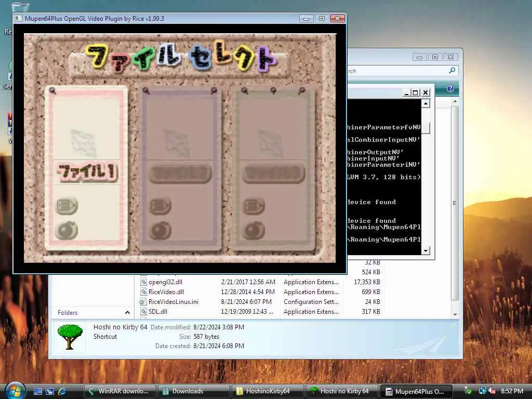The height and width of the screenshot is (399, 532).
Task: Click the tree thumbnail in the details pane
Action: (x=70, y=337)
